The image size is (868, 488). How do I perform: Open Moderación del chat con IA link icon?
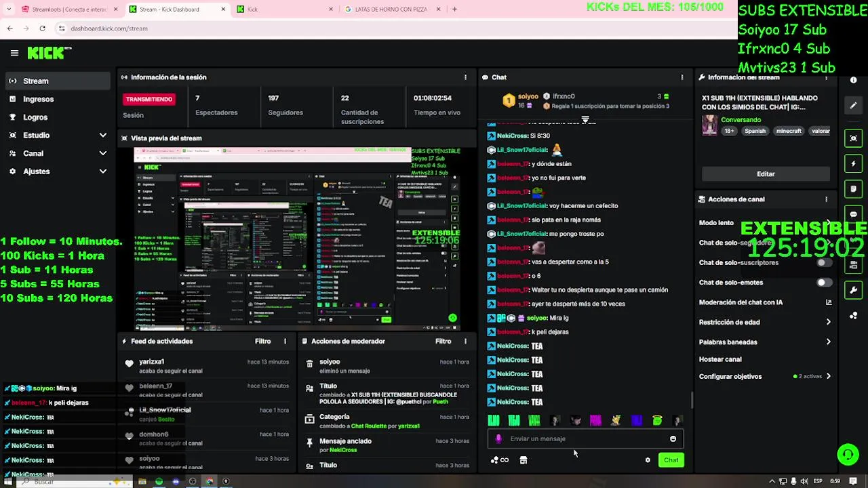click(829, 302)
